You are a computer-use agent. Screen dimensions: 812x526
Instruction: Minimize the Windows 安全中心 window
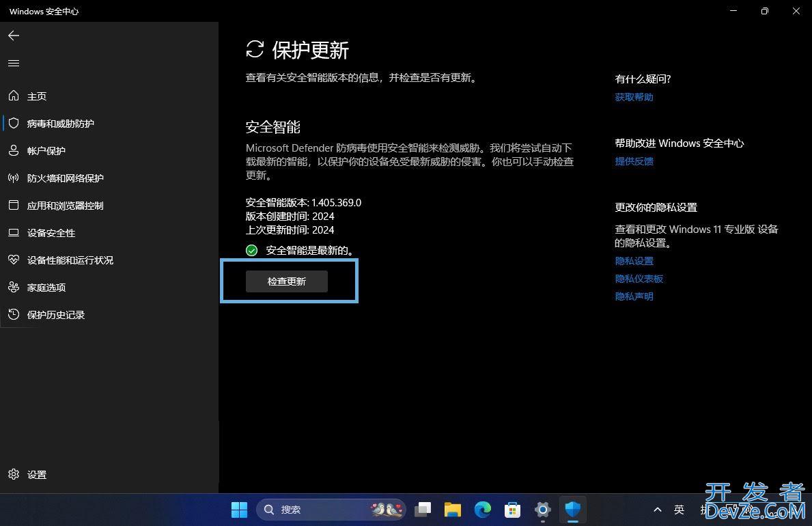coord(733,11)
